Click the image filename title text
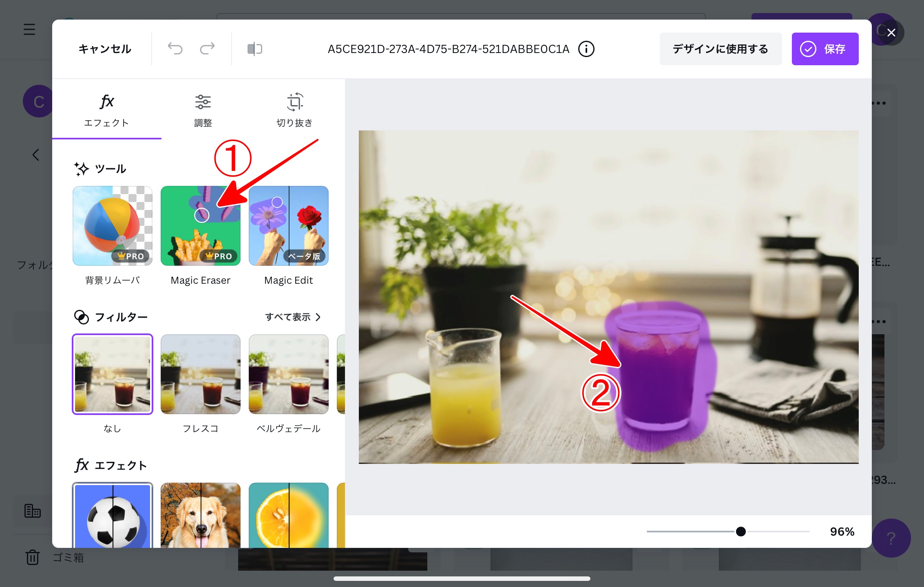Screen dimensions: 924x587 coord(449,49)
